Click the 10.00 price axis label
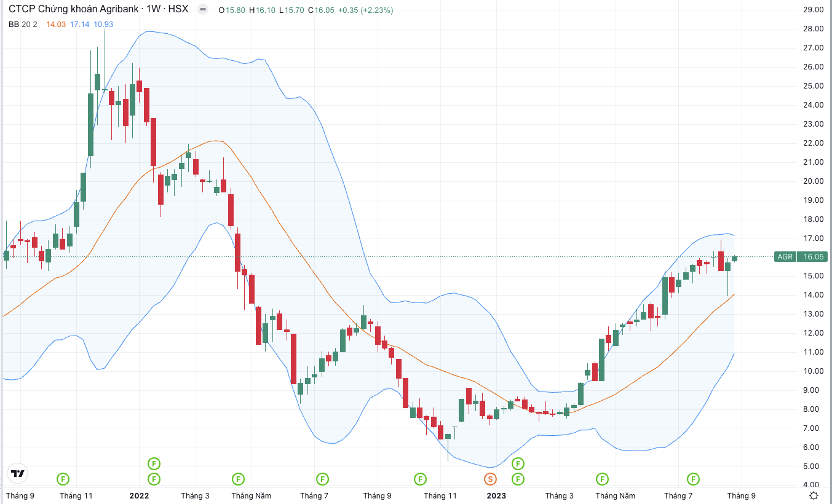Screen dimensions: 832x504 814,371
